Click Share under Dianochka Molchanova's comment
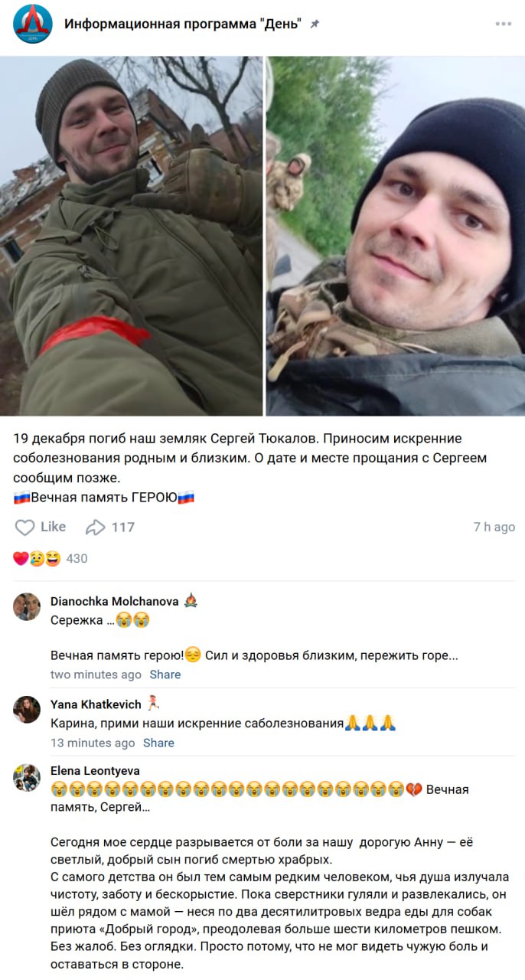525x980 pixels. tap(165, 675)
